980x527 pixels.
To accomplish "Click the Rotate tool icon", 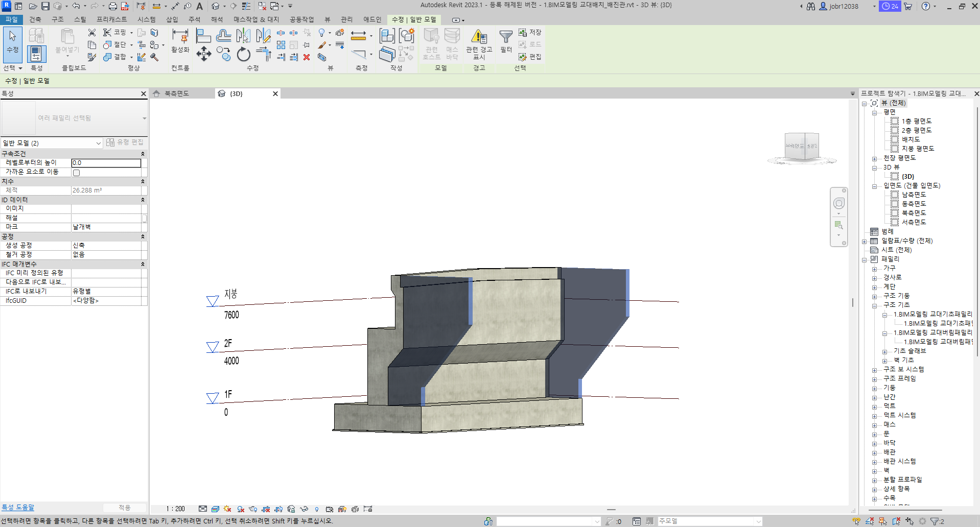I will pos(244,54).
